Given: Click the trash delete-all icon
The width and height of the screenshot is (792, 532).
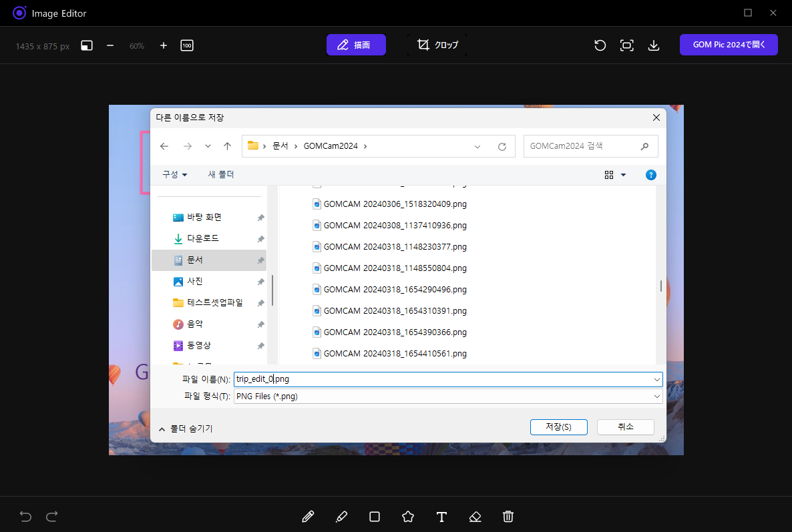Looking at the screenshot, I should [508, 517].
